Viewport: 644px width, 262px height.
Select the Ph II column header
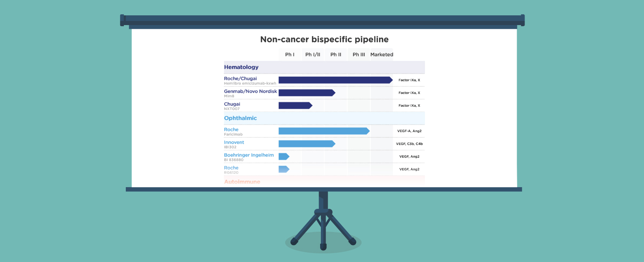[x=335, y=55]
